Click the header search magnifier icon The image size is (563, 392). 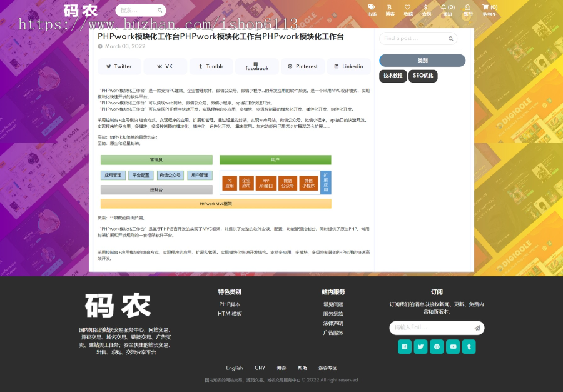[x=160, y=10]
